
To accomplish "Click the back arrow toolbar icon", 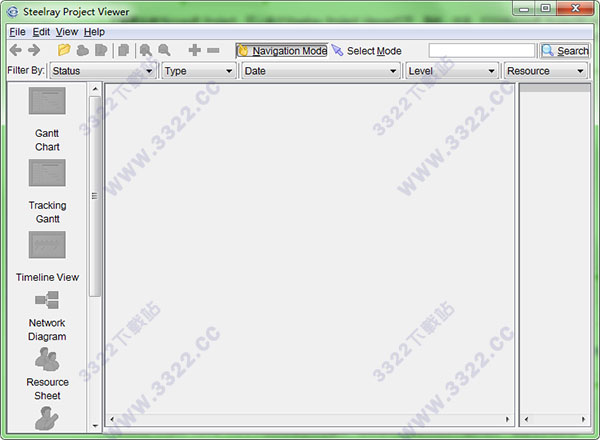I will (16, 50).
